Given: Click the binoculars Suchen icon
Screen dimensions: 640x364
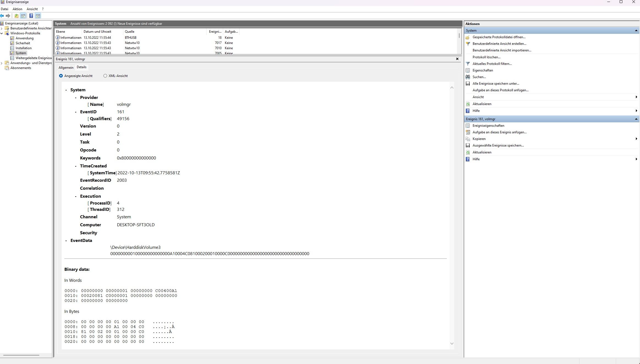Looking at the screenshot, I should click(x=468, y=77).
